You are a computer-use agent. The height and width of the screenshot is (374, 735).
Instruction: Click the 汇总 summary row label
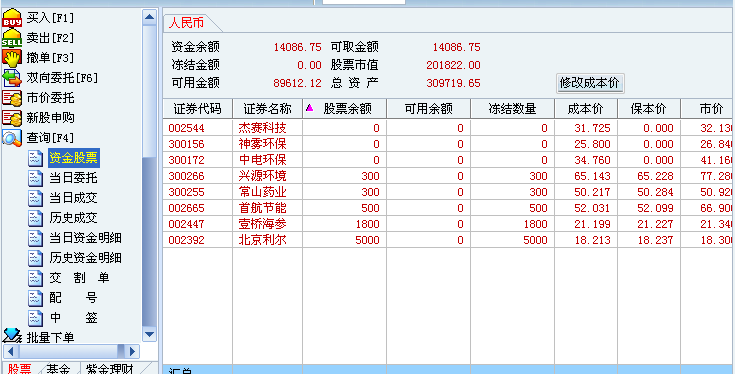pyautogui.click(x=180, y=371)
